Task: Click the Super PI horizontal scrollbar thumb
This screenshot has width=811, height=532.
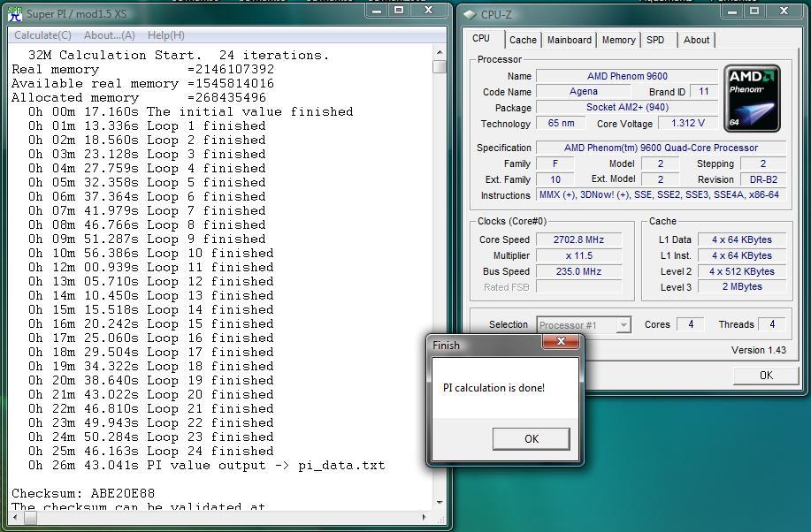Action: tap(30, 517)
